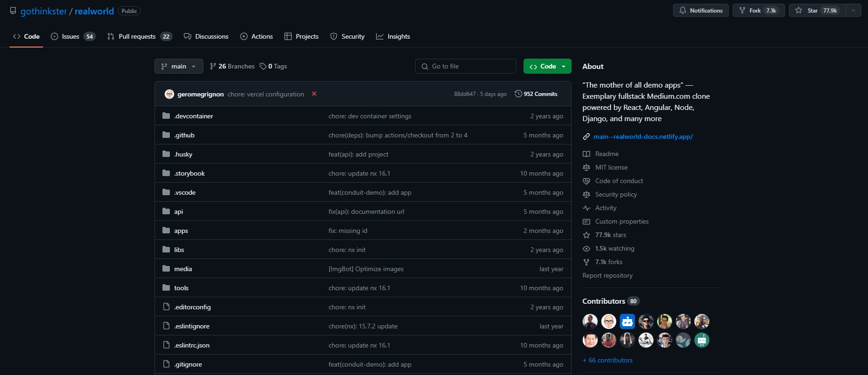
Task: Open the geromegrignon author link
Action: [x=201, y=94]
